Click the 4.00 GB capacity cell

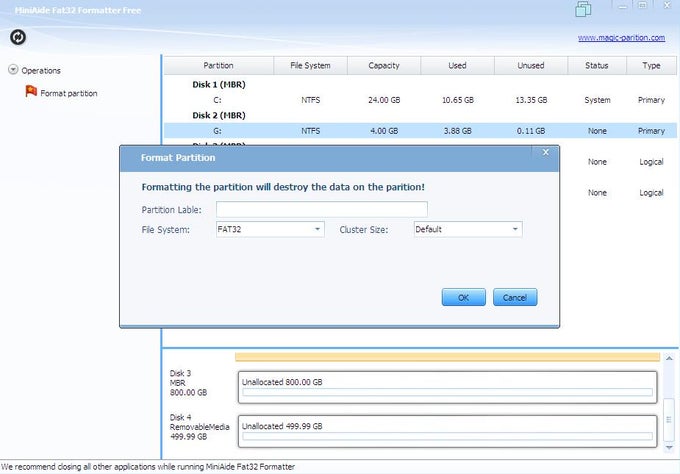click(384, 131)
